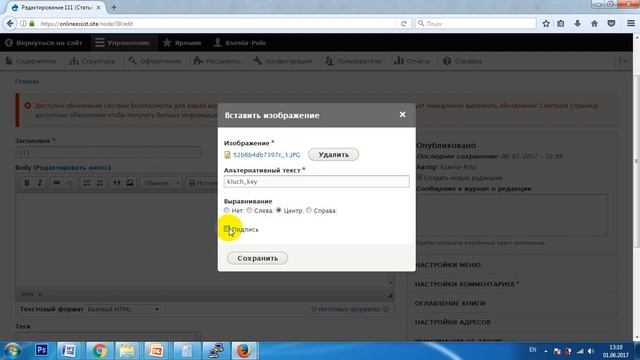Select the Нет alignment radio button
The image size is (640, 360).
point(227,210)
